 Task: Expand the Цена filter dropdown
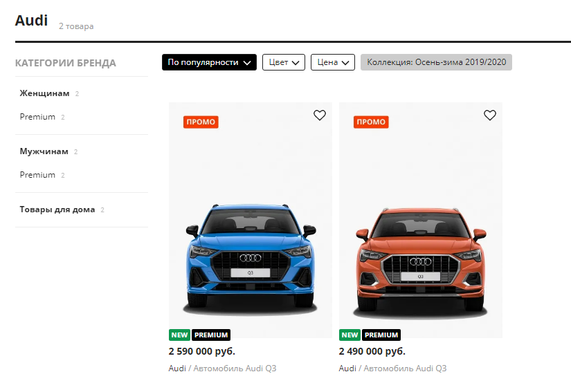click(x=333, y=62)
